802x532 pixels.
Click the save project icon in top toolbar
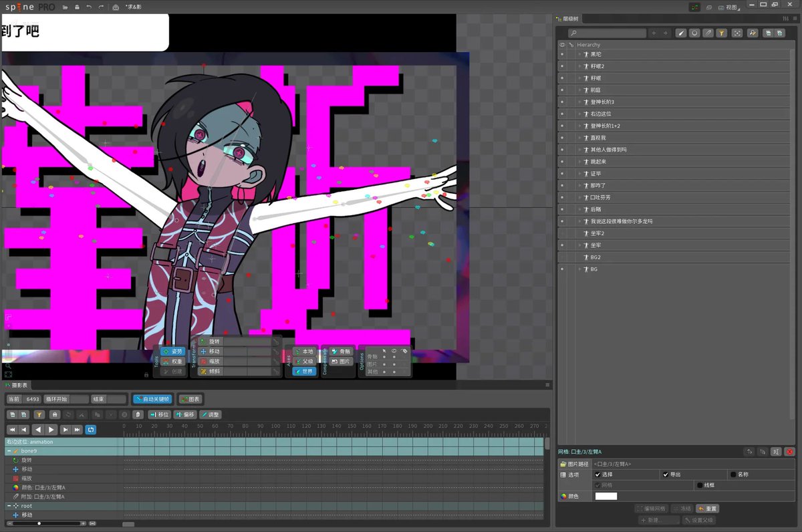pos(77,7)
